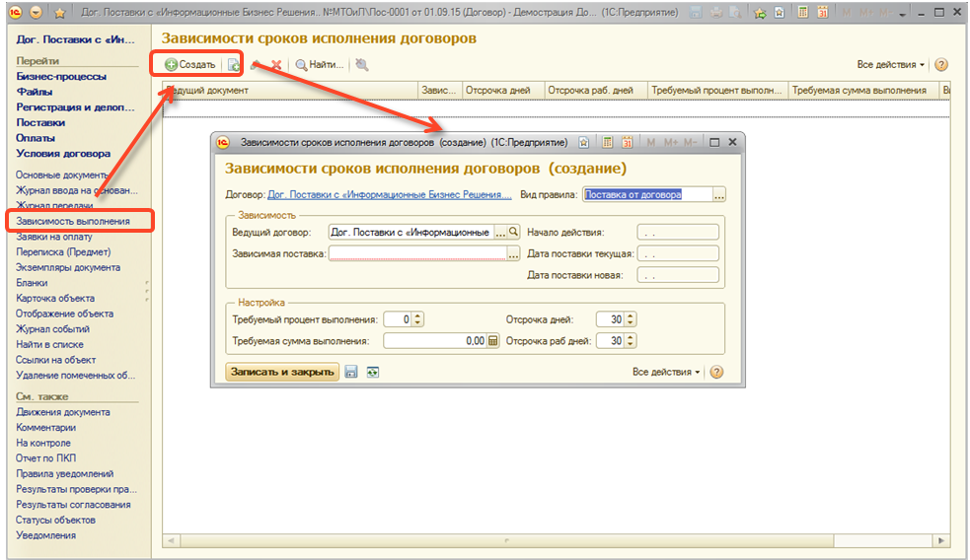Image resolution: width=970 pixels, height=560 pixels.
Task: Click magnifier icon next to Ведущий договор field
Action: coord(513,233)
